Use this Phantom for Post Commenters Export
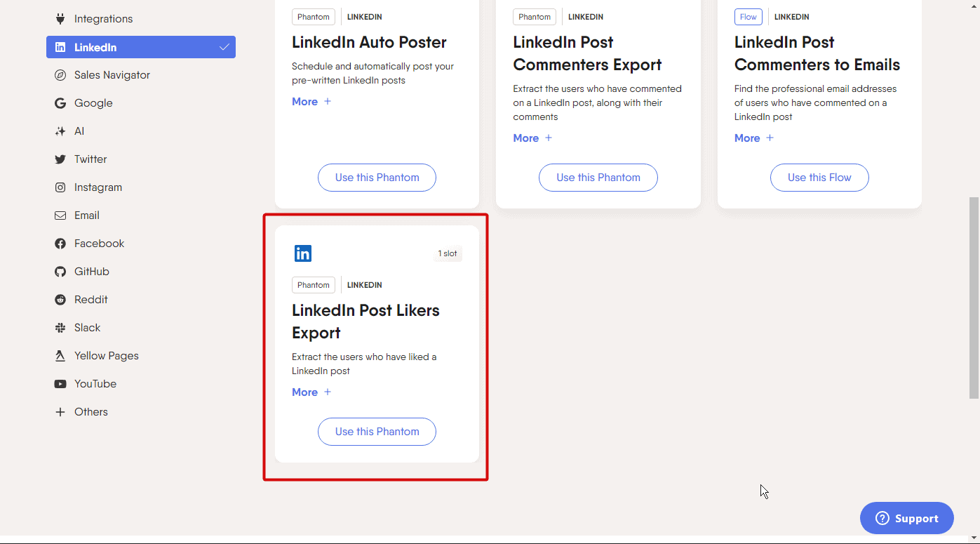This screenshot has width=980, height=544. pyautogui.click(x=598, y=178)
